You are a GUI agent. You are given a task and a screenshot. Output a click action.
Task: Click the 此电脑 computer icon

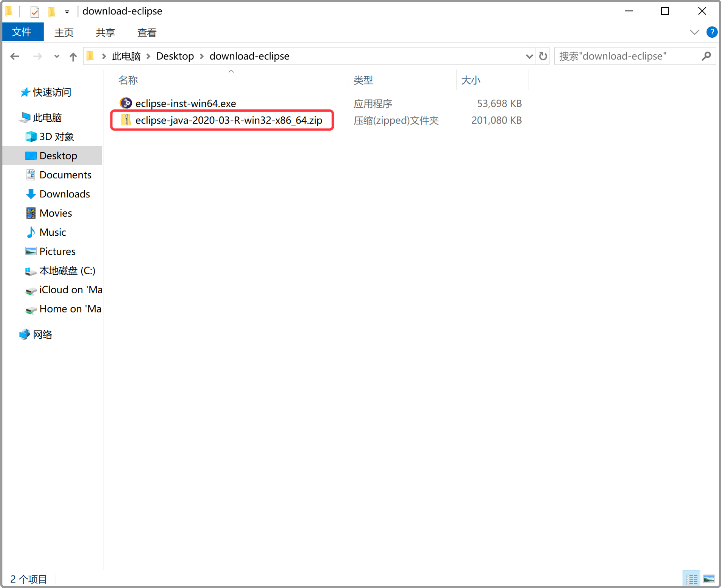pos(25,118)
